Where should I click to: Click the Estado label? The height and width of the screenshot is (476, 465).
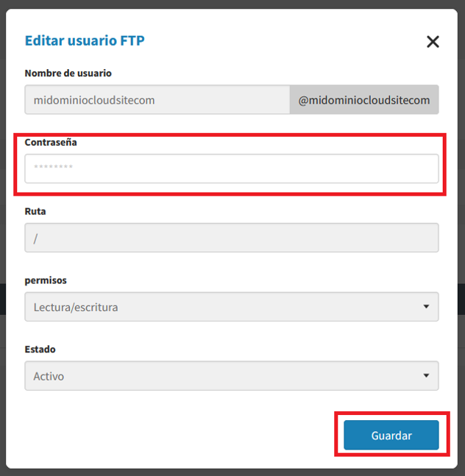pos(40,349)
